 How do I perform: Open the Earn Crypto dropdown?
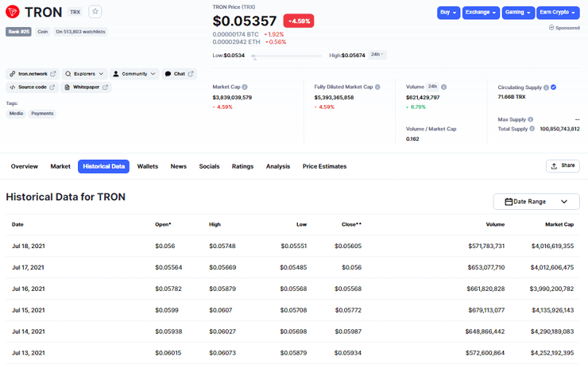point(558,13)
